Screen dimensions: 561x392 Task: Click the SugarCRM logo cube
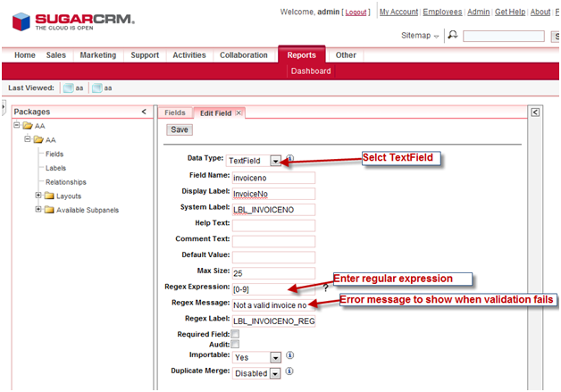21,21
